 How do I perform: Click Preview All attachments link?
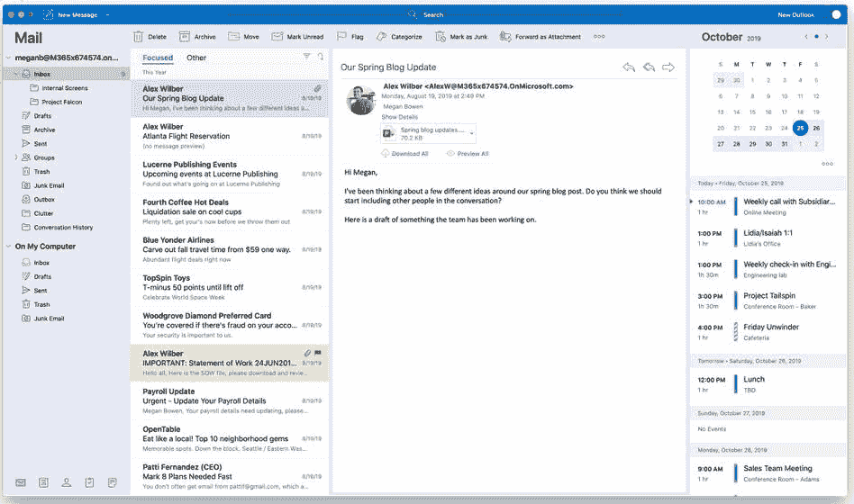(x=468, y=154)
